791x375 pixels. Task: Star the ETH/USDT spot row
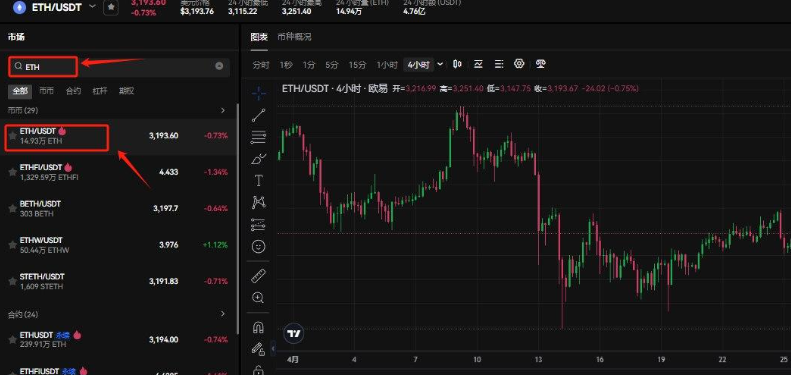pyautogui.click(x=13, y=136)
